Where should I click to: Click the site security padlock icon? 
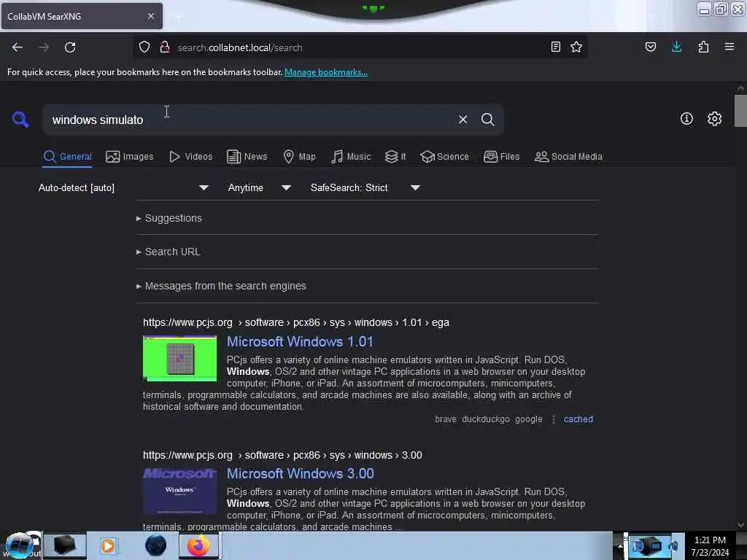click(x=165, y=47)
